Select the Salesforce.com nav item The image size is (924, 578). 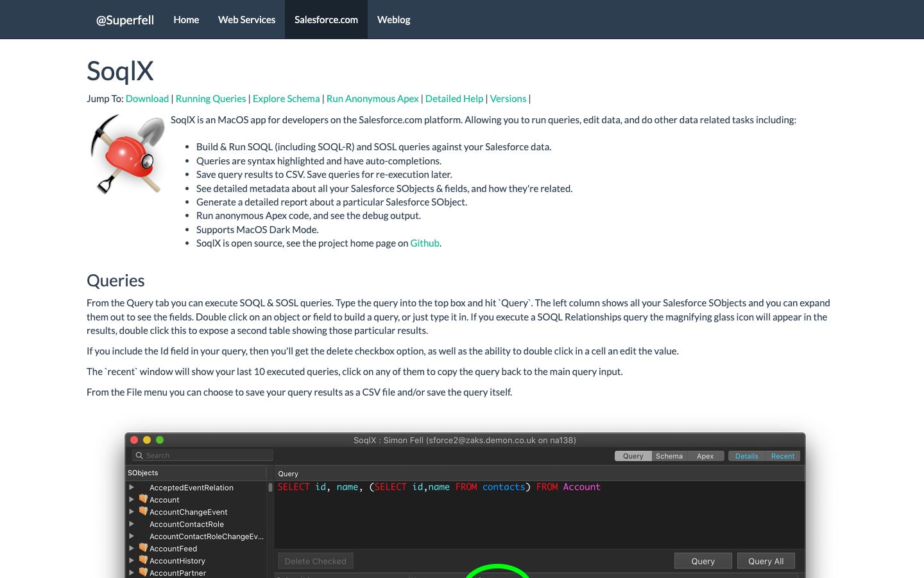[326, 20]
